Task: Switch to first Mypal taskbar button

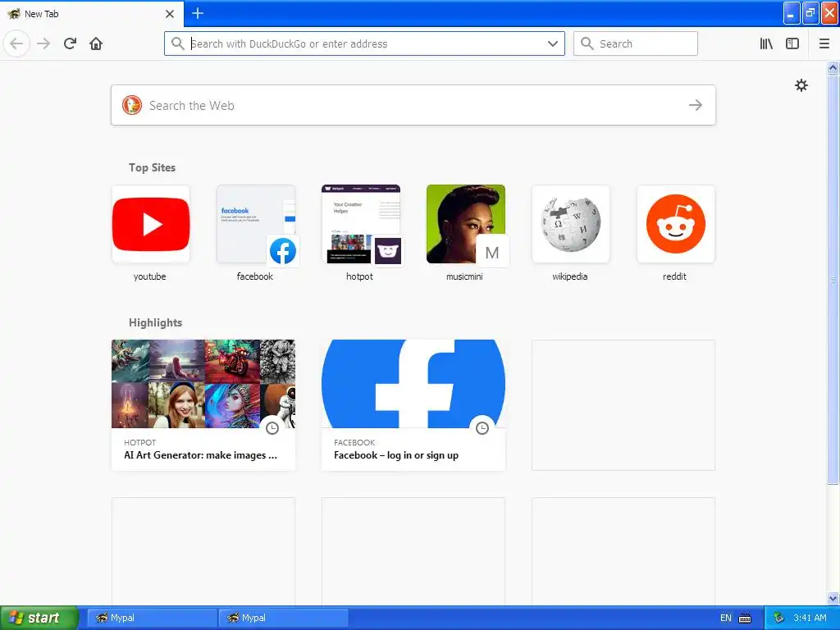Action: (x=152, y=618)
